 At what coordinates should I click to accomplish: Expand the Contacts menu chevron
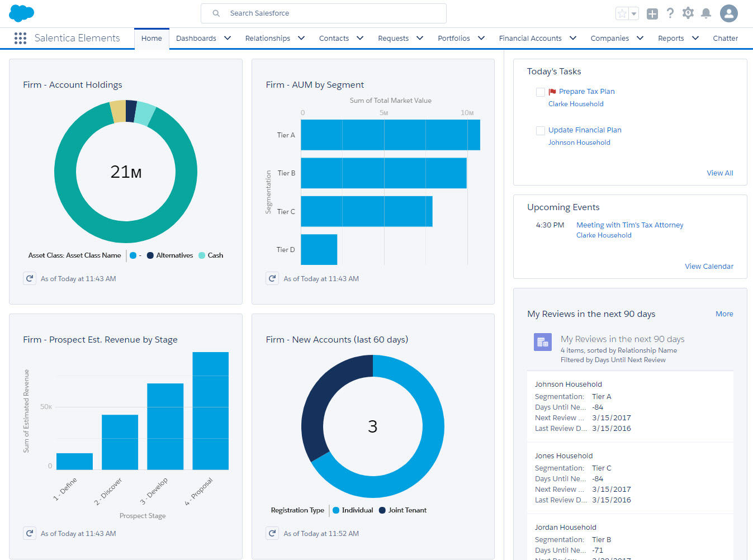[x=360, y=38]
